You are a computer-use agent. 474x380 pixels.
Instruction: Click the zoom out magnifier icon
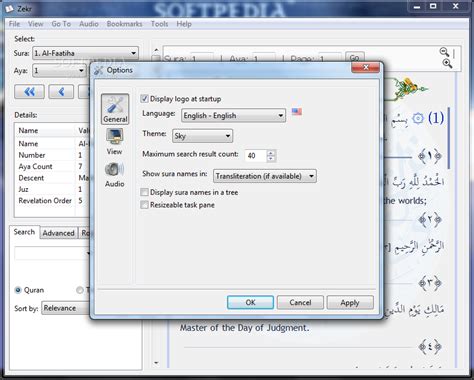coord(444,52)
